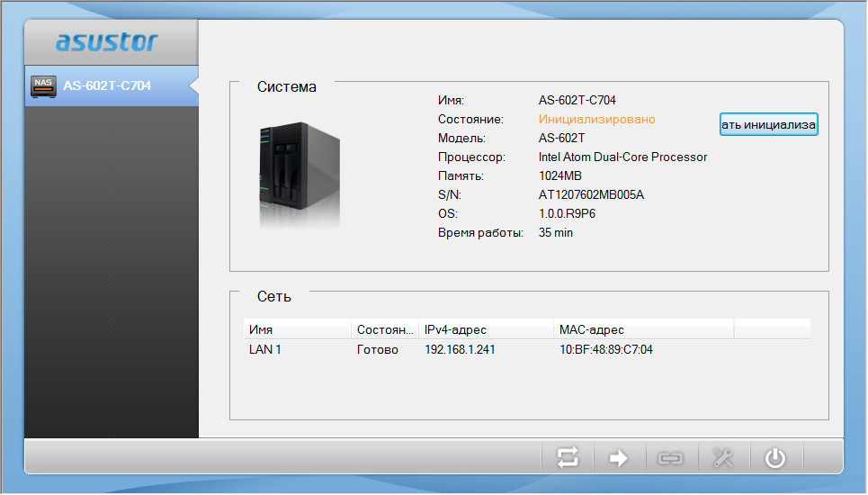
Task: Click the rescan arrows icon in bottom toolbar
Action: click(568, 458)
